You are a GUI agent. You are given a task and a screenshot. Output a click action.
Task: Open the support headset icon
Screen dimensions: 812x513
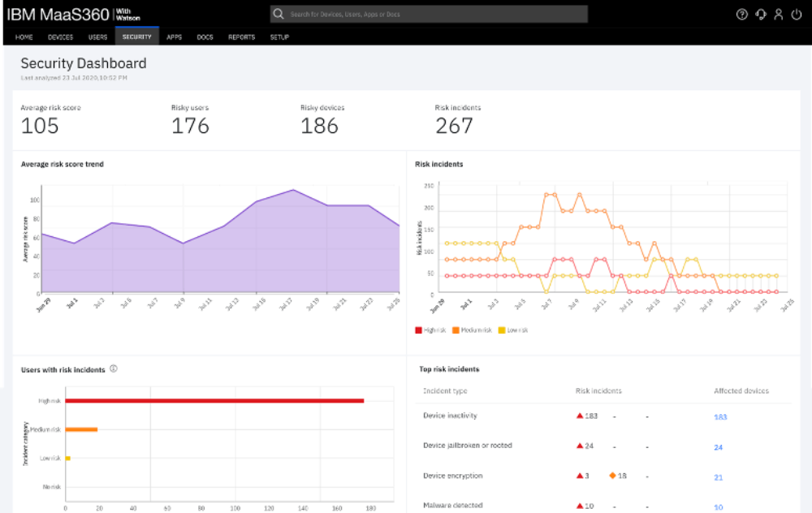tap(760, 14)
